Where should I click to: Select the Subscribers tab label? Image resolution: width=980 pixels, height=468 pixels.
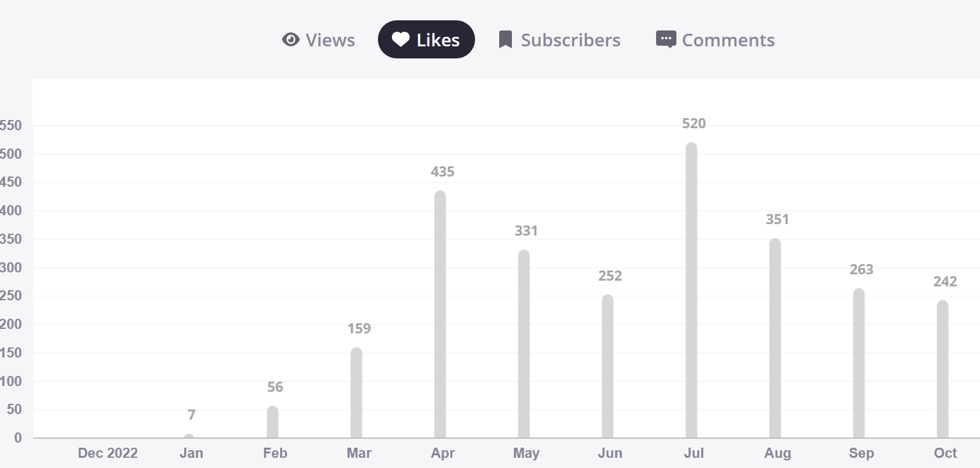(x=570, y=40)
